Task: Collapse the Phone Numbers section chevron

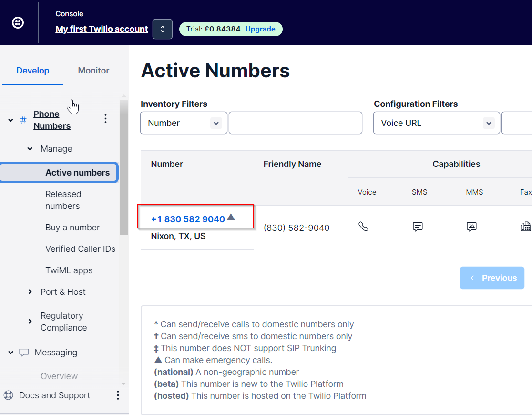Action: (10, 120)
